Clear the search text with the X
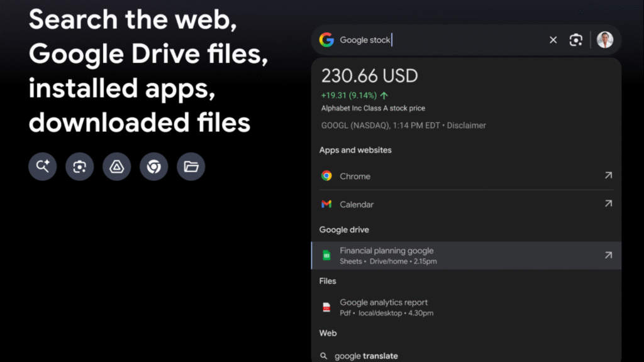This screenshot has height=362, width=644. pos(553,40)
